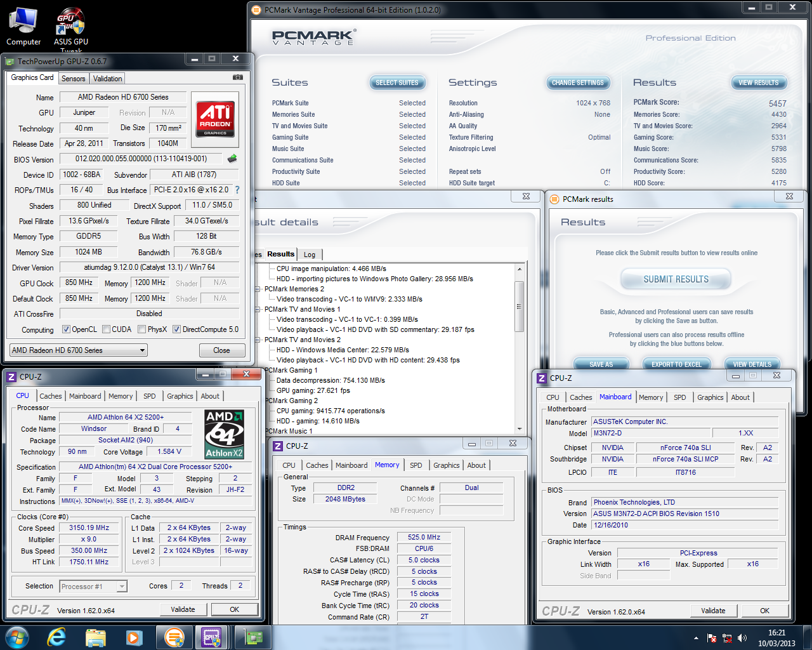Viewport: 812px width, 650px height.
Task: Open Windows Explorer from the taskbar
Action: pos(95,637)
